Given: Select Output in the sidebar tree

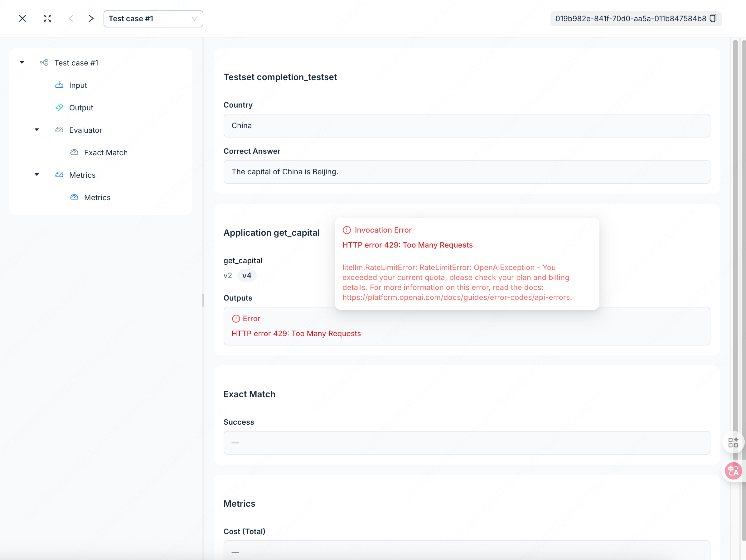Looking at the screenshot, I should [x=81, y=108].
